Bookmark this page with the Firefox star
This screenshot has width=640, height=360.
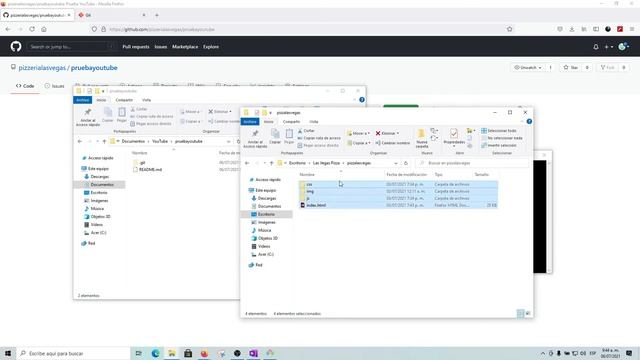coord(509,29)
